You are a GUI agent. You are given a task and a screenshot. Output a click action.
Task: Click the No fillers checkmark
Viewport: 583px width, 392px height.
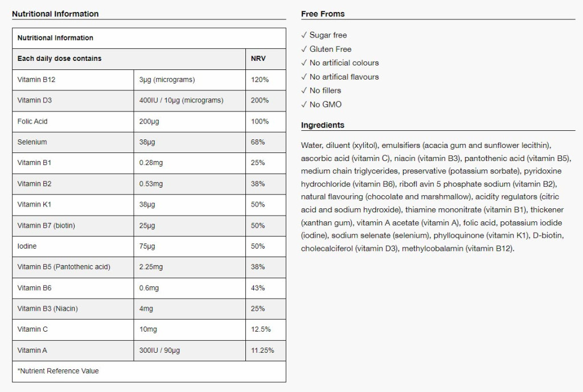click(304, 90)
